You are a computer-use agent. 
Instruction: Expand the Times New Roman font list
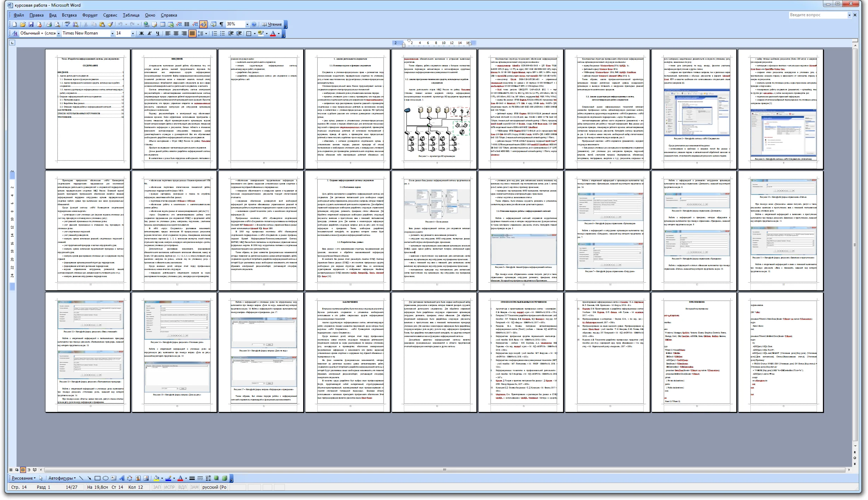coord(112,33)
